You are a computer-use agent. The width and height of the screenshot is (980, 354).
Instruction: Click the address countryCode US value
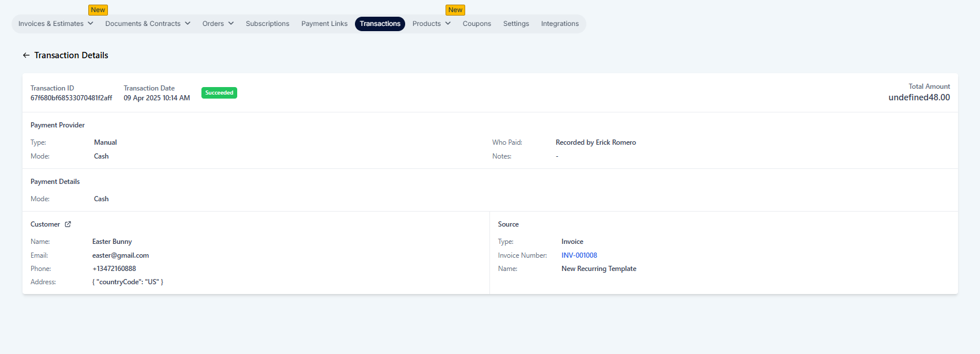128,282
